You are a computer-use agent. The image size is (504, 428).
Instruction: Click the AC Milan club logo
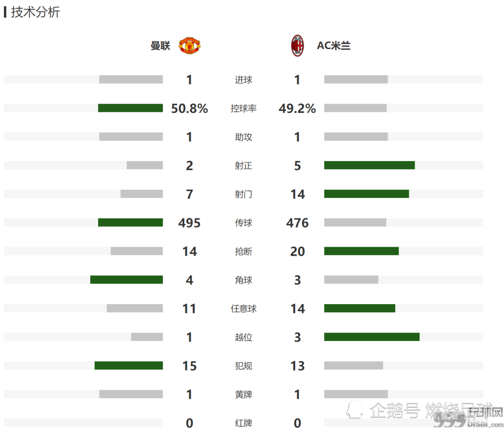(297, 46)
